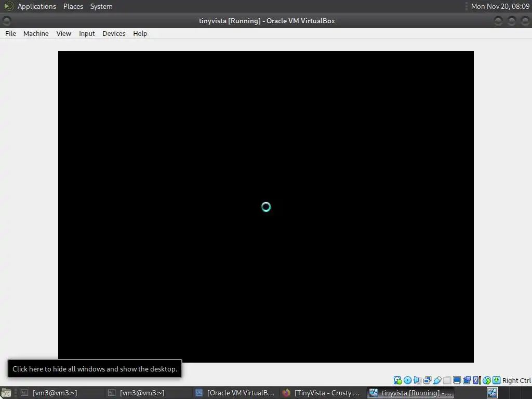Open the Input menu
Viewport: 532px width, 399px height.
87,34
